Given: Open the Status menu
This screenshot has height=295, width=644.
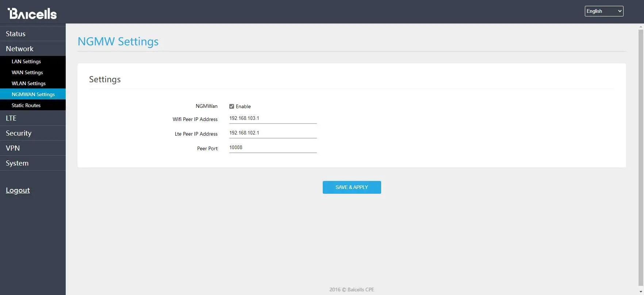Looking at the screenshot, I should tap(33, 34).
